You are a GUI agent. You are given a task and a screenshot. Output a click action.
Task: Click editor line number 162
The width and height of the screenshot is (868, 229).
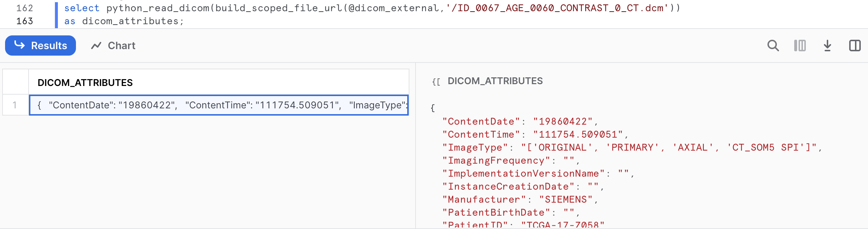click(x=25, y=8)
